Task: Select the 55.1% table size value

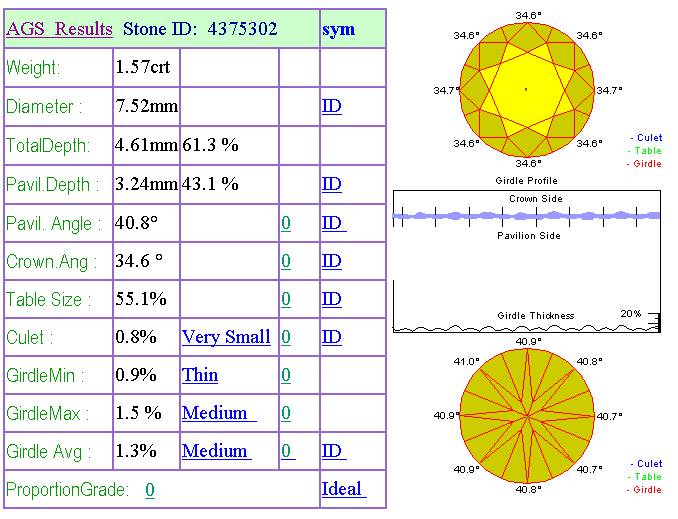Action: (141, 299)
